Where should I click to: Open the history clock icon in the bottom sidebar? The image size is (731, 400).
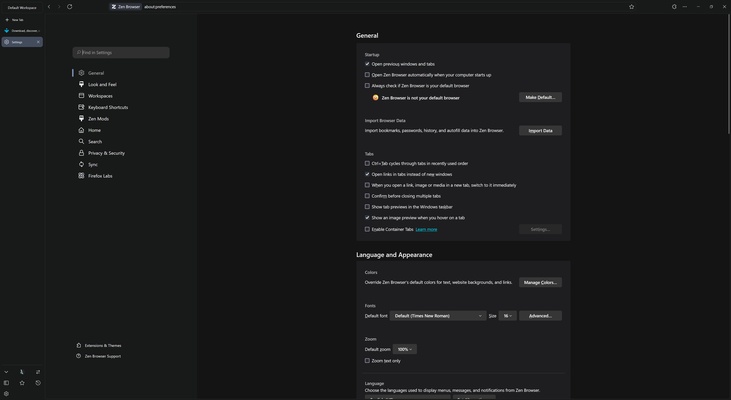coord(38,383)
